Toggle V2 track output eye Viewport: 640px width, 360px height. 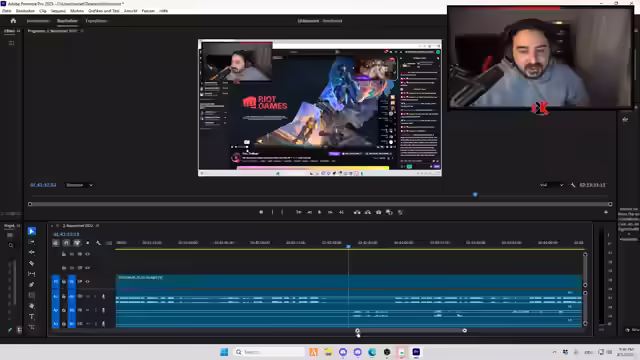pos(87,268)
